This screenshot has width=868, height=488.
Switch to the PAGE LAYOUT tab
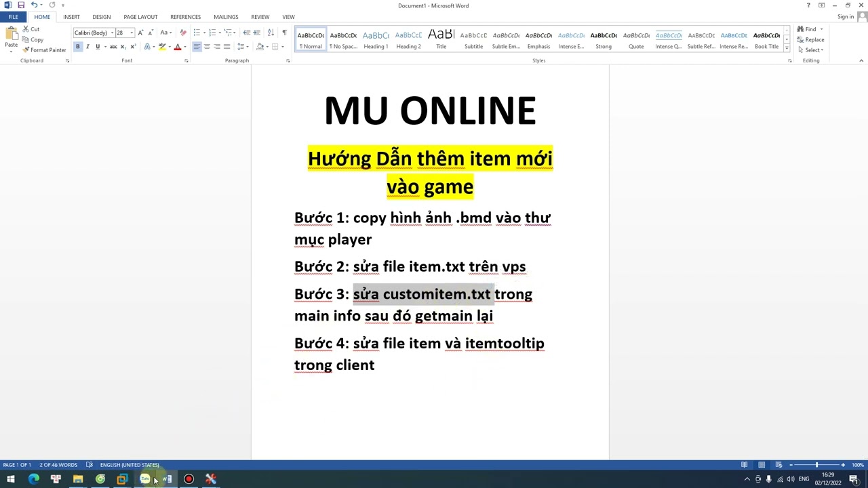[140, 17]
